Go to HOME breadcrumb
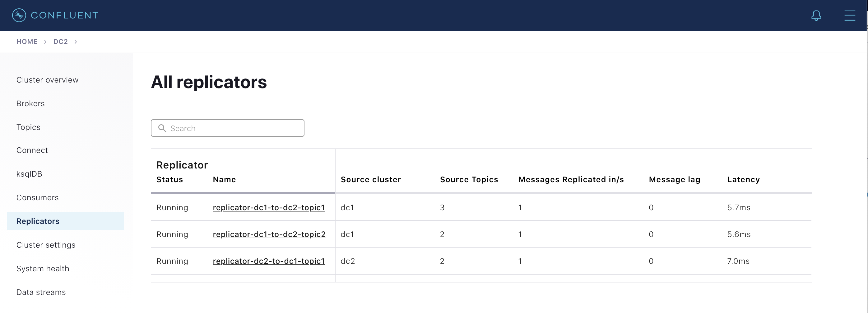 pos(27,41)
